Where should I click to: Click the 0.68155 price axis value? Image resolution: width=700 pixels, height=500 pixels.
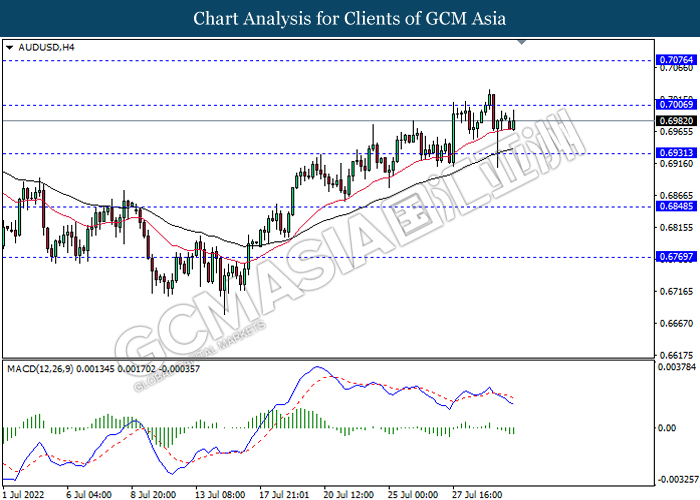tap(677, 228)
